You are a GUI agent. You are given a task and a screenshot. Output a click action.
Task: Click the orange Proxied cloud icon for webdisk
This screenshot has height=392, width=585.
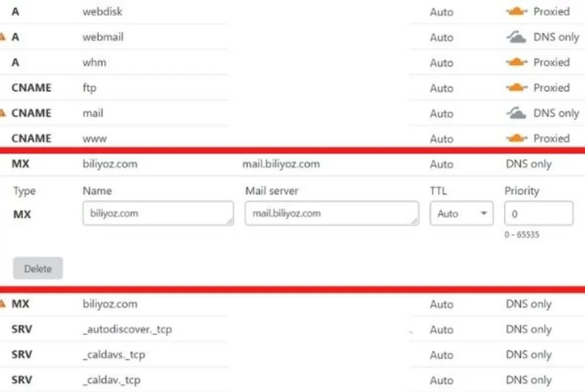point(517,12)
